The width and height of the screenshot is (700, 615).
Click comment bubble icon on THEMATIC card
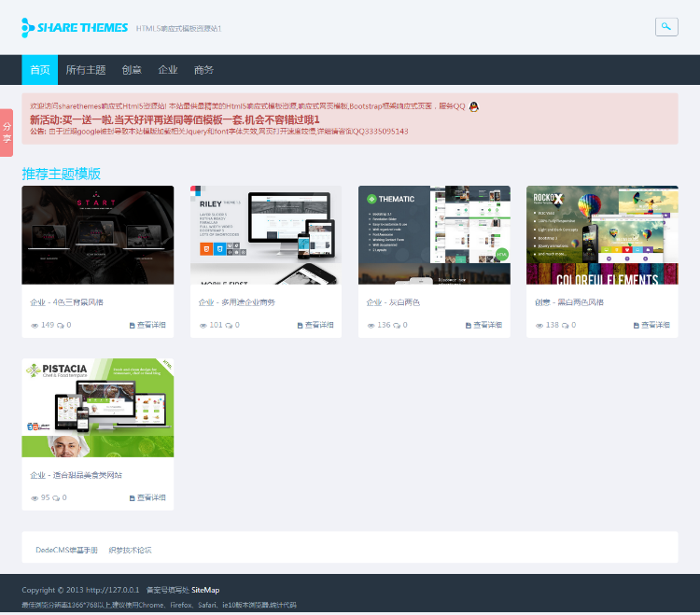click(397, 326)
